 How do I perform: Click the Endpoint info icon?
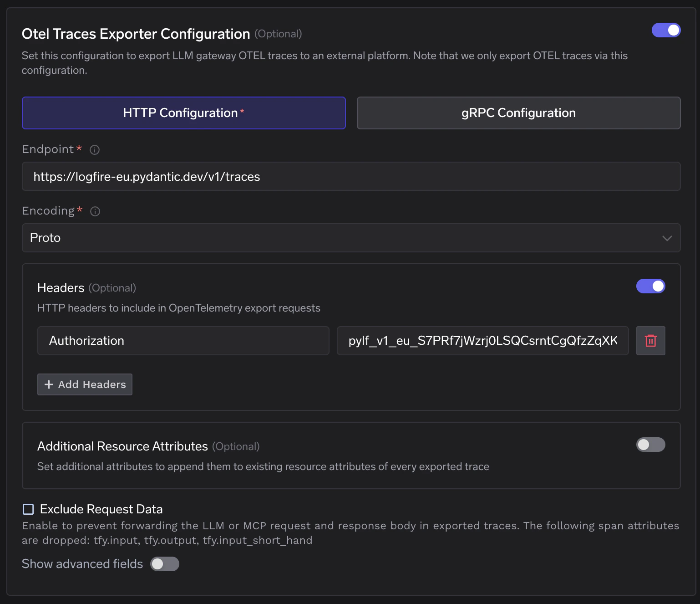pos(95,150)
